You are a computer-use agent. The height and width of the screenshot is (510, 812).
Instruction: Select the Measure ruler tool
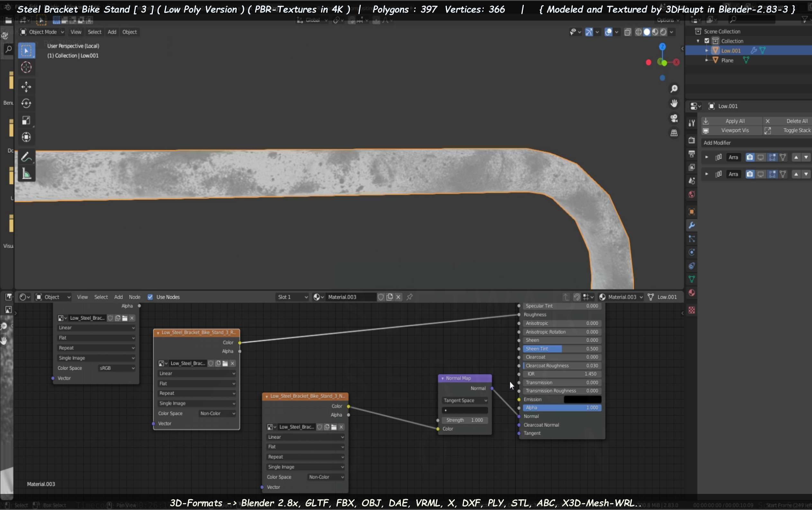26,174
